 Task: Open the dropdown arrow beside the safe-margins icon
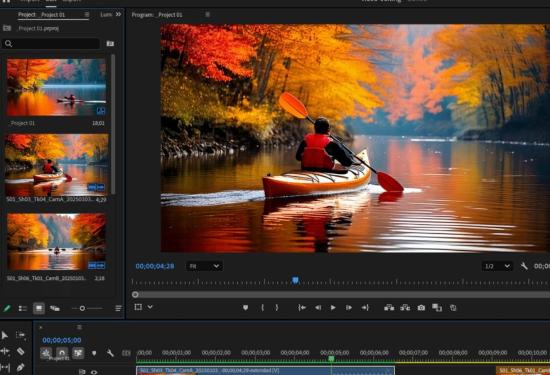click(150, 307)
